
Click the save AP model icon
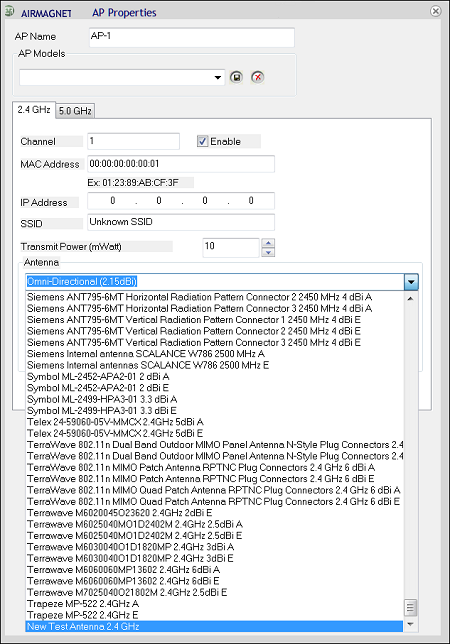click(236, 77)
